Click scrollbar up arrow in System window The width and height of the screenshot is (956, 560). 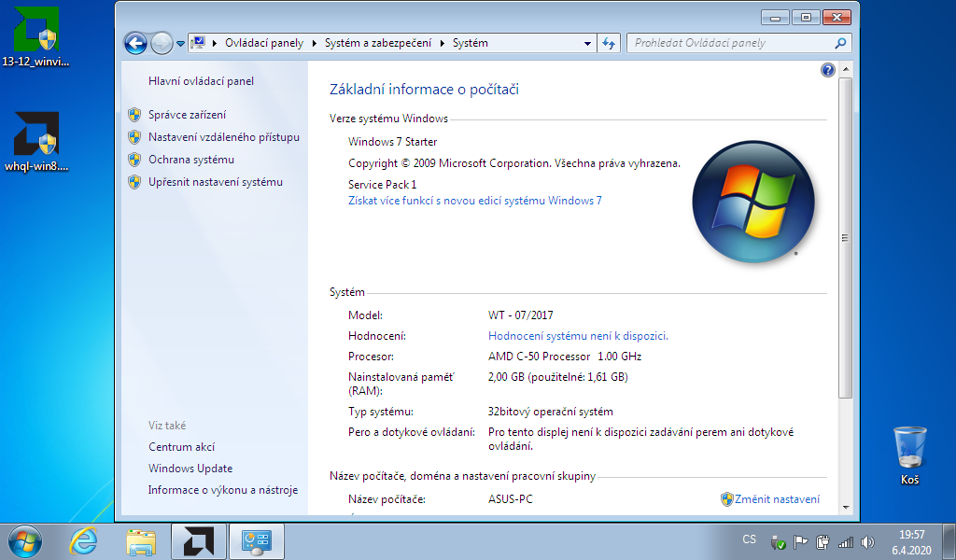click(846, 69)
